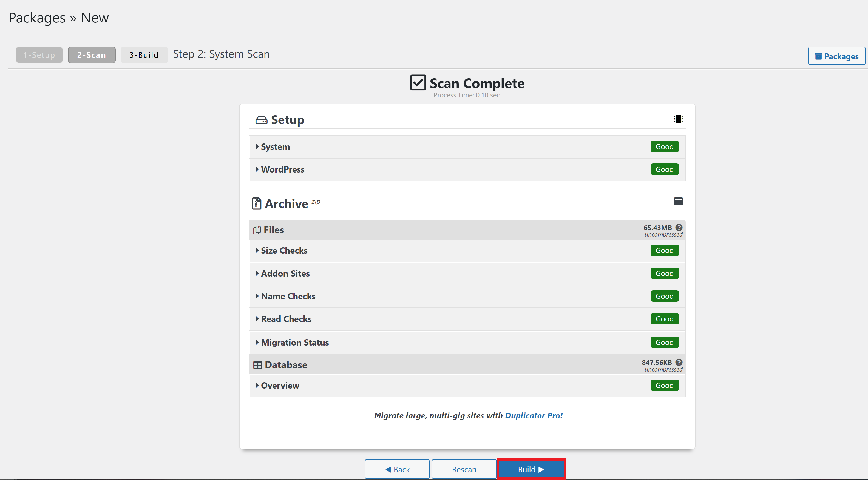Open the Packages button at top right

836,56
